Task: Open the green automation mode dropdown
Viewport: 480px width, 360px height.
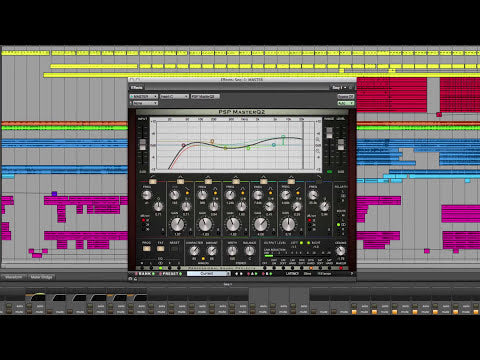Action: point(346,103)
